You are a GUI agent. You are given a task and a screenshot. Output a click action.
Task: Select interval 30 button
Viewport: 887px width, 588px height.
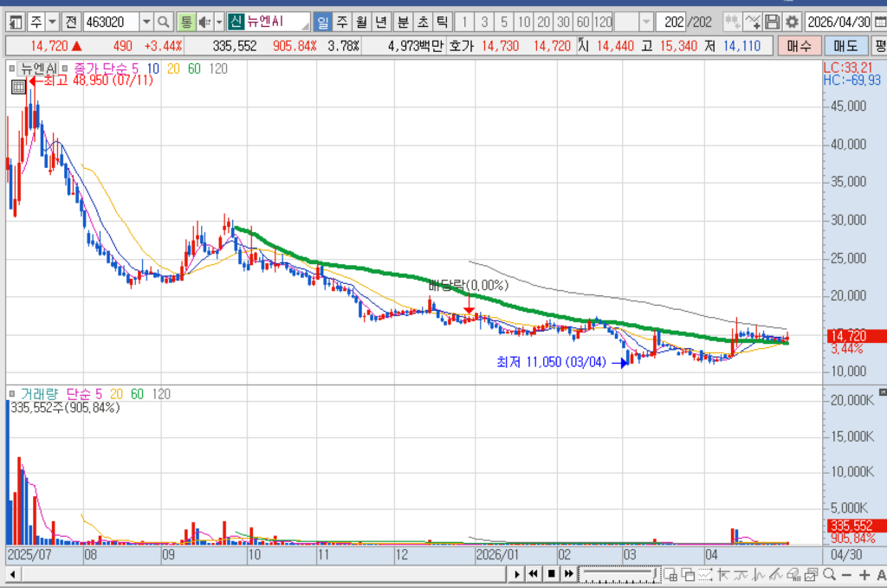tap(563, 22)
